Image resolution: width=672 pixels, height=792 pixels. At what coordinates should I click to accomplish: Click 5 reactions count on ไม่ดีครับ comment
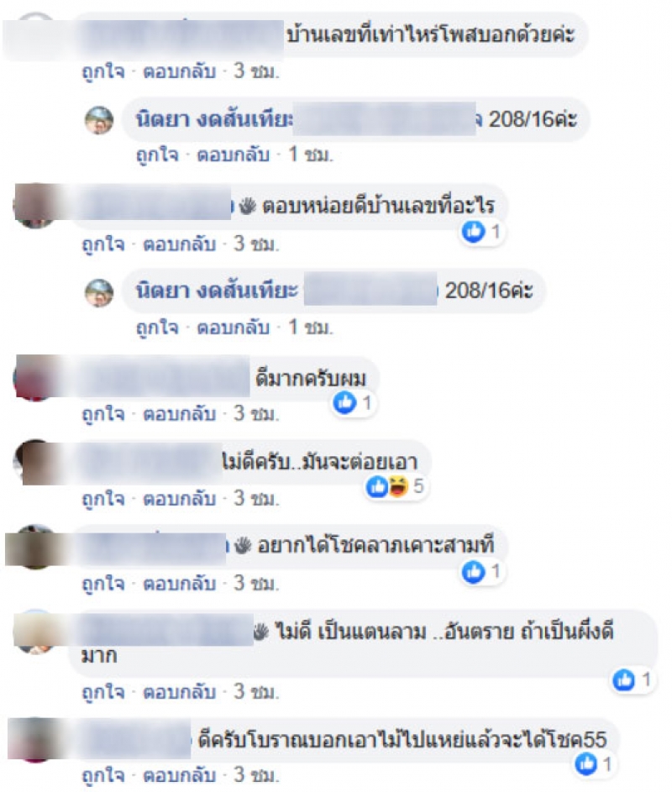[x=418, y=486]
